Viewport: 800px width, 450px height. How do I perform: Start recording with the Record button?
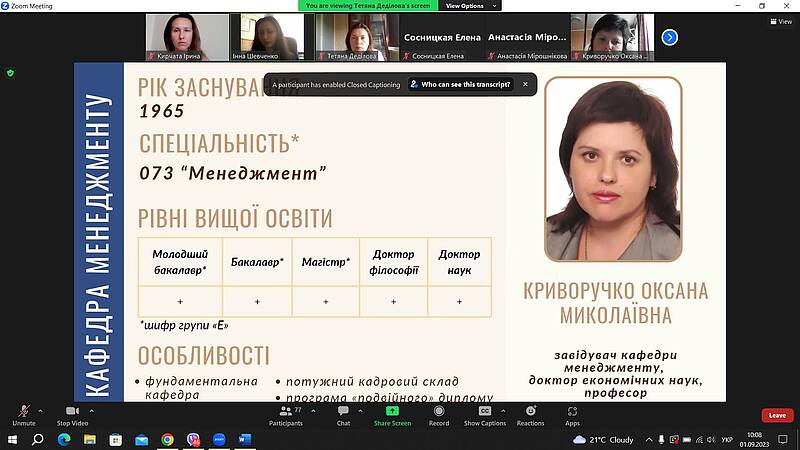click(439, 415)
